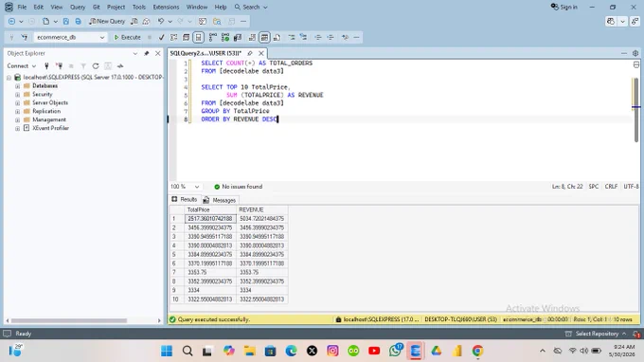
Task: Toggle Object Explorer auto-hide pin
Action: pos(147,53)
